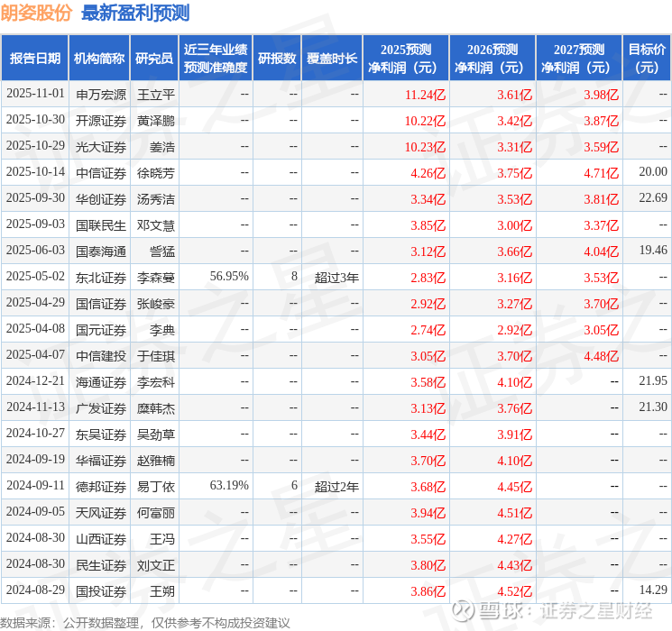Click institution name 山西证券

[101, 539]
